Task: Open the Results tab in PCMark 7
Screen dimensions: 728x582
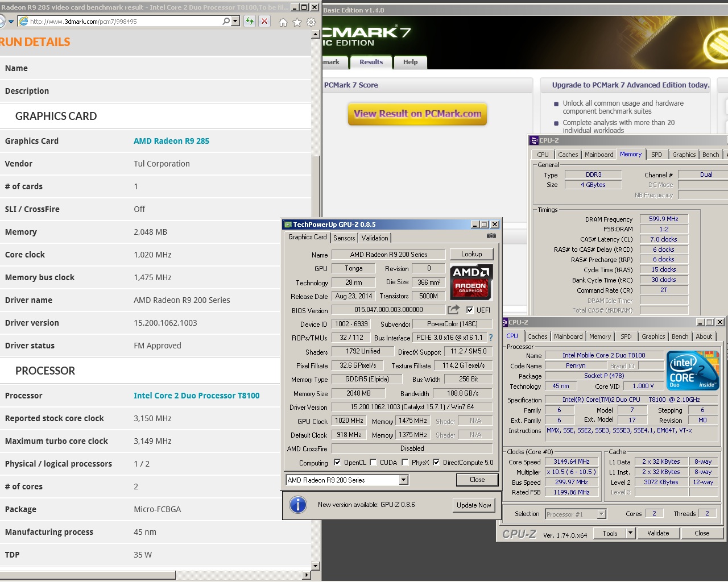Action: 371,62
